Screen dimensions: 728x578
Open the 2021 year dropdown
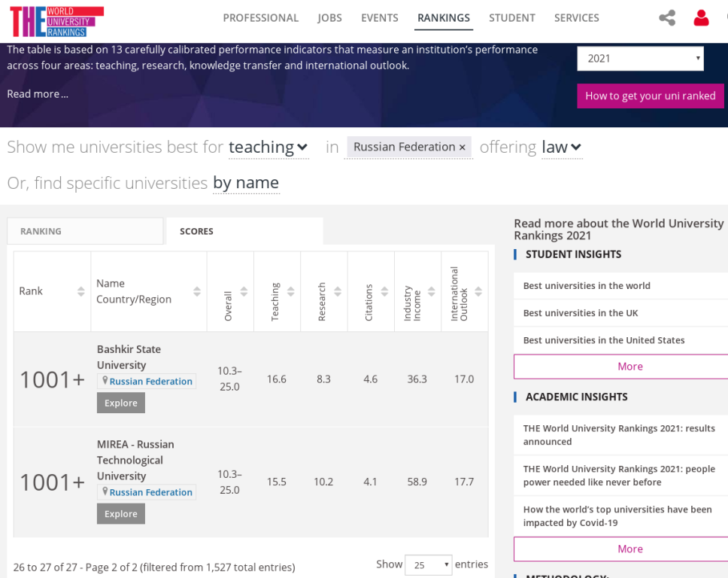[639, 59]
